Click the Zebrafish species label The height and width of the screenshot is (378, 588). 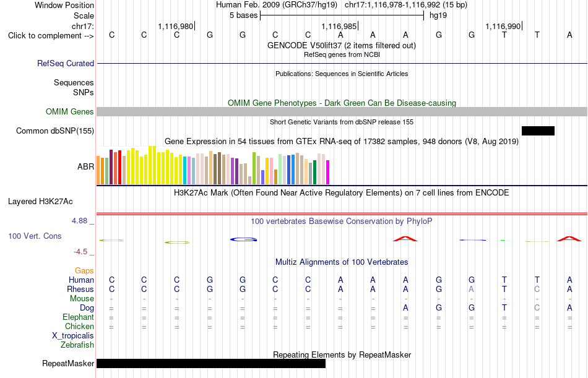pos(77,345)
